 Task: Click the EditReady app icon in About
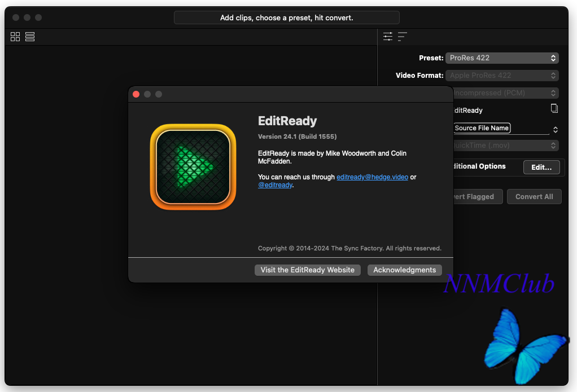click(193, 167)
